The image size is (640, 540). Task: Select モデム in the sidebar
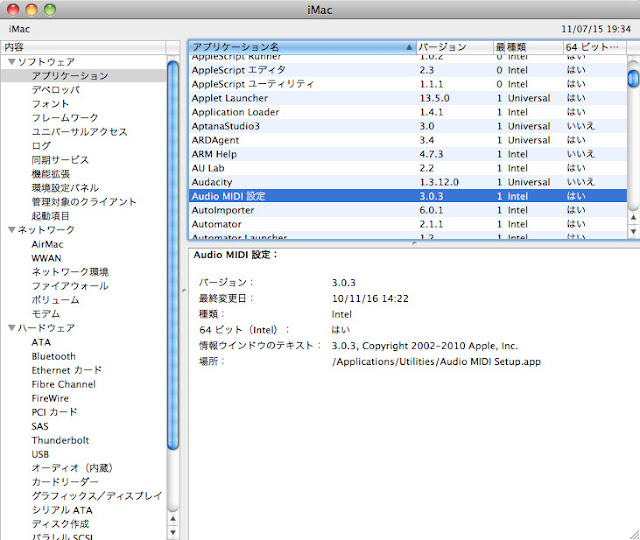[46, 314]
